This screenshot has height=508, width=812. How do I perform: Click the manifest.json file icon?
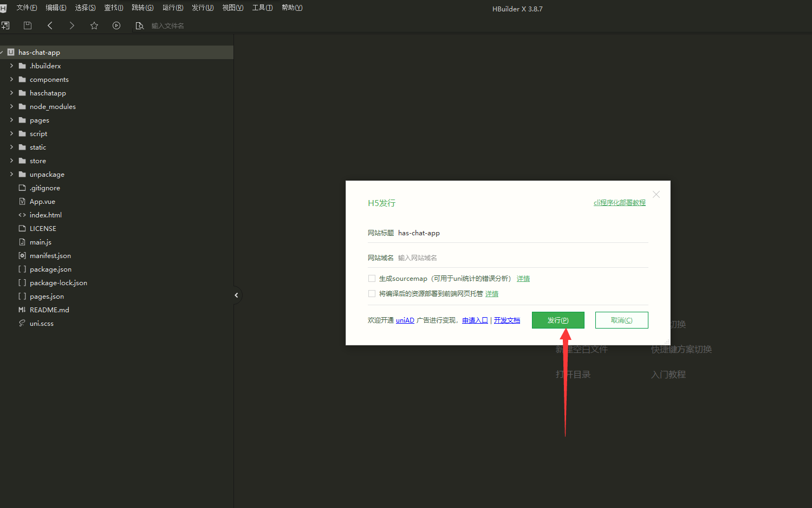click(22, 256)
